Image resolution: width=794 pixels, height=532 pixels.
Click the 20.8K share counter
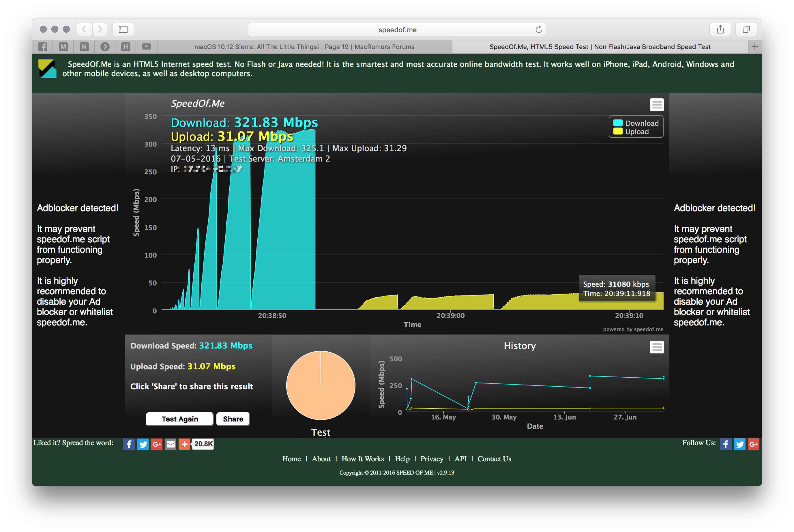click(x=203, y=444)
